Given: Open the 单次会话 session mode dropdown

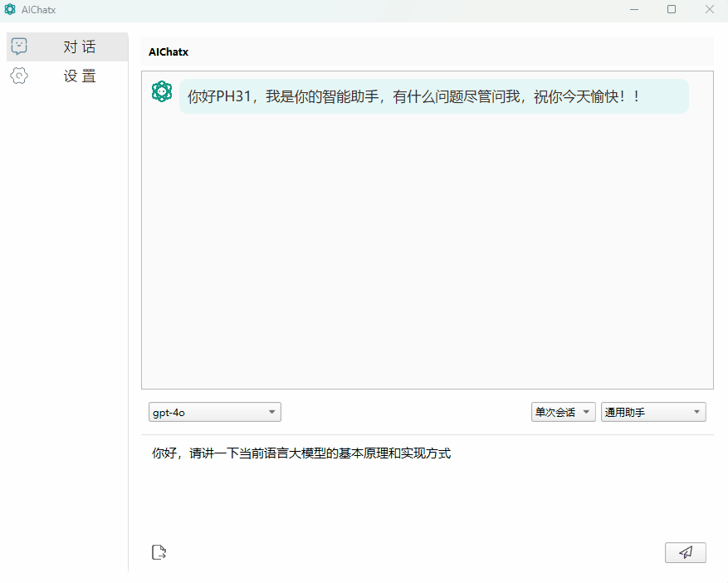Looking at the screenshot, I should tap(564, 411).
